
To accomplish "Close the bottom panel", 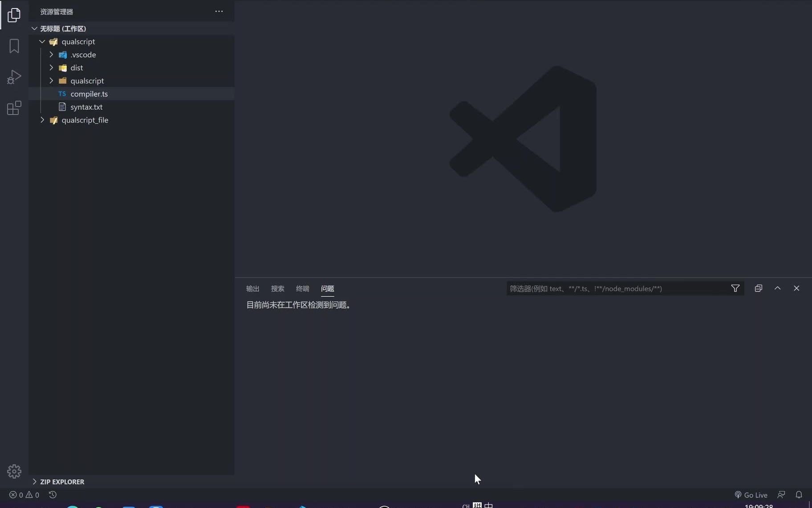I will (796, 288).
